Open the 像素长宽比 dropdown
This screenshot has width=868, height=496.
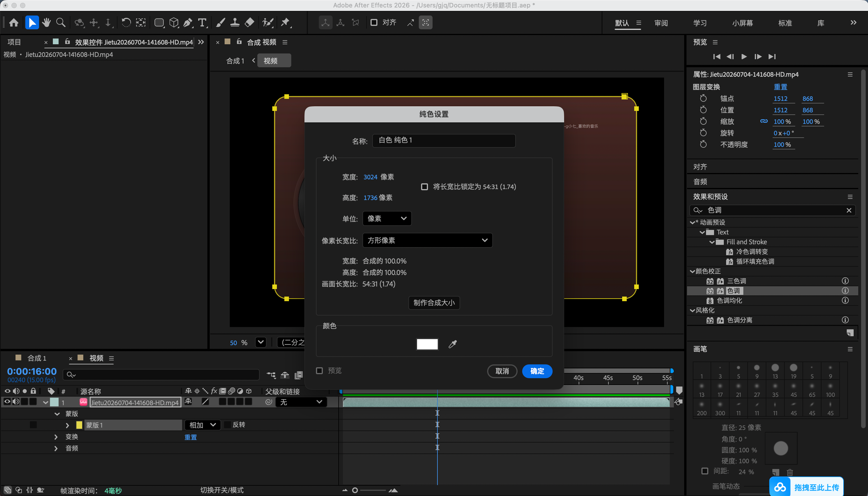427,240
